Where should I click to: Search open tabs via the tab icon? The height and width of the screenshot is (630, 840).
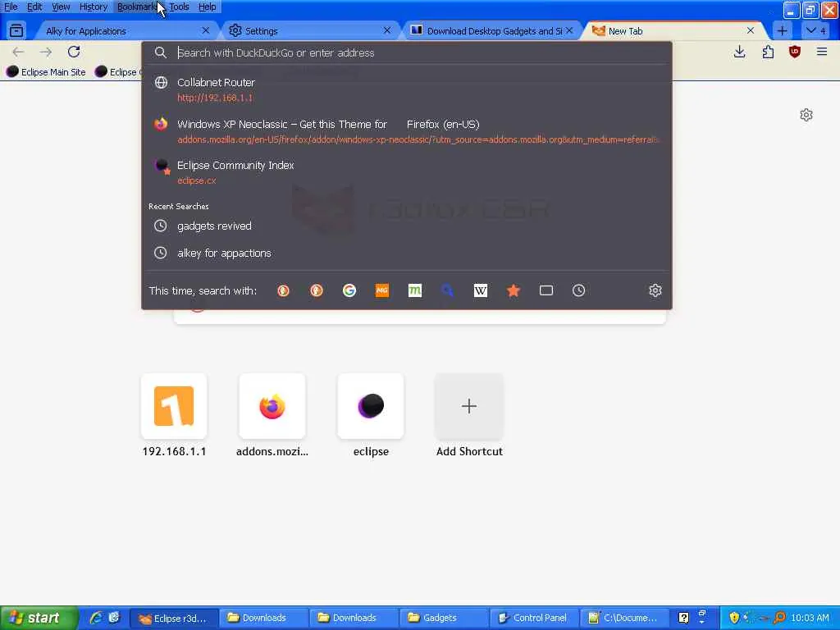pos(546,290)
